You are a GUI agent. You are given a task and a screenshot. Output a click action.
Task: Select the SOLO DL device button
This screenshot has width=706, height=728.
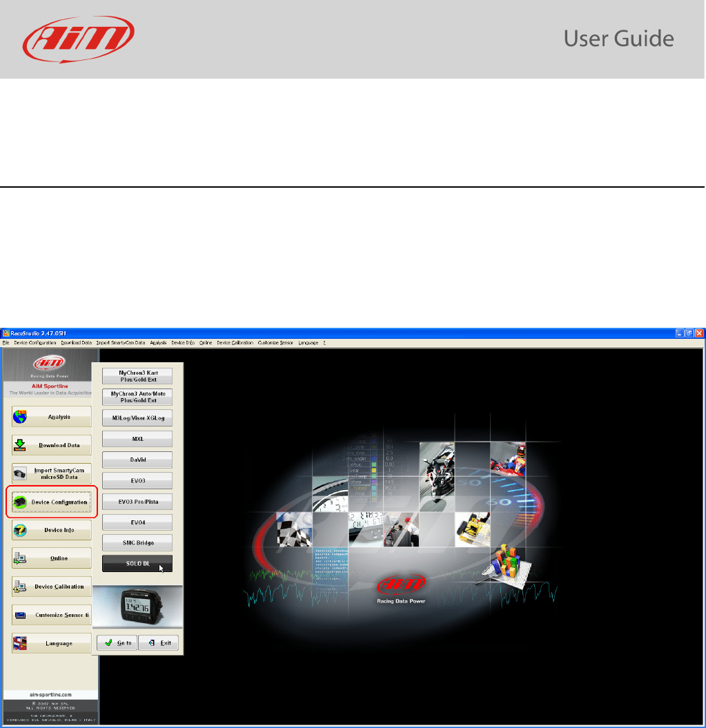click(x=137, y=564)
